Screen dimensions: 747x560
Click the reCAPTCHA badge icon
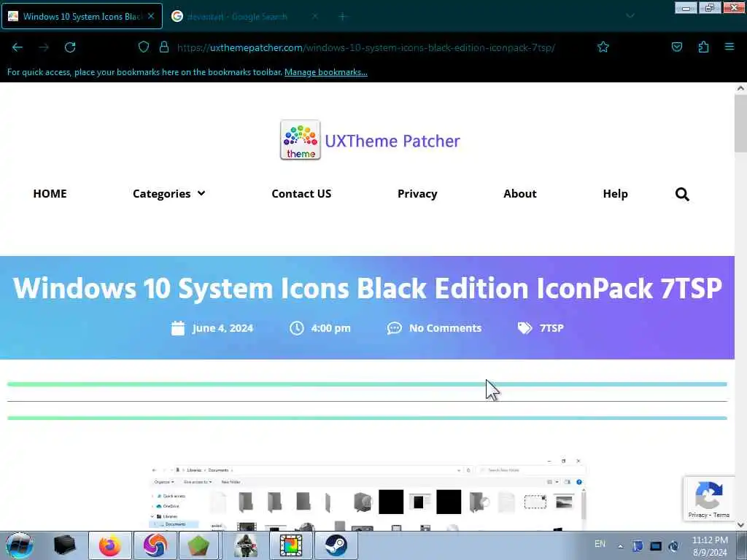pyautogui.click(x=708, y=495)
